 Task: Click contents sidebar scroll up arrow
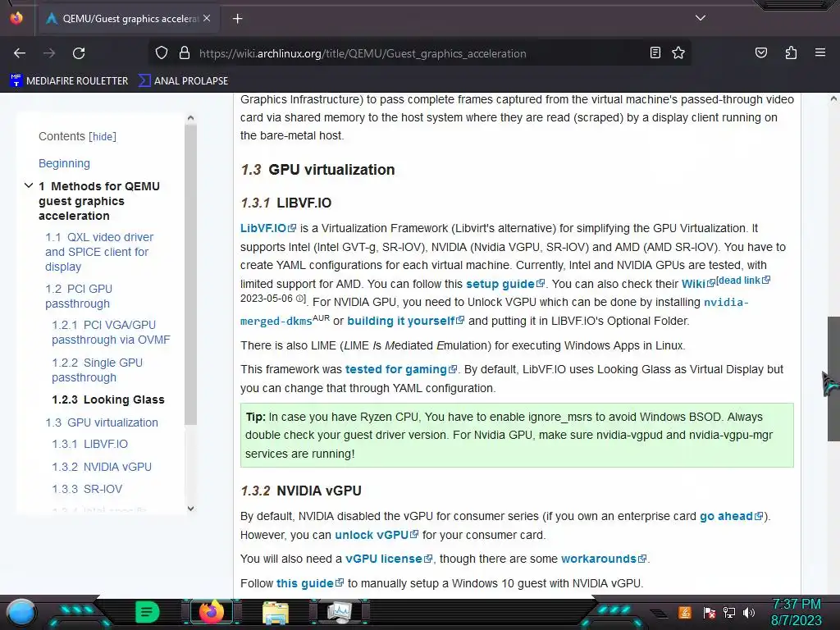point(190,118)
